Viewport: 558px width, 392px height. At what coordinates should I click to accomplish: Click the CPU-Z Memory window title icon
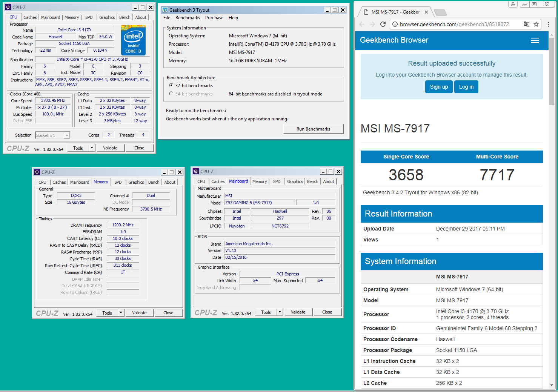coord(37,172)
